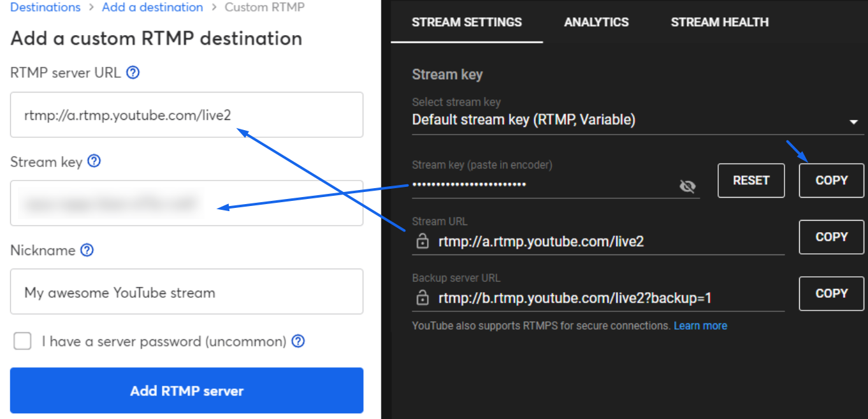
Task: Copy the stream key
Action: [831, 180]
